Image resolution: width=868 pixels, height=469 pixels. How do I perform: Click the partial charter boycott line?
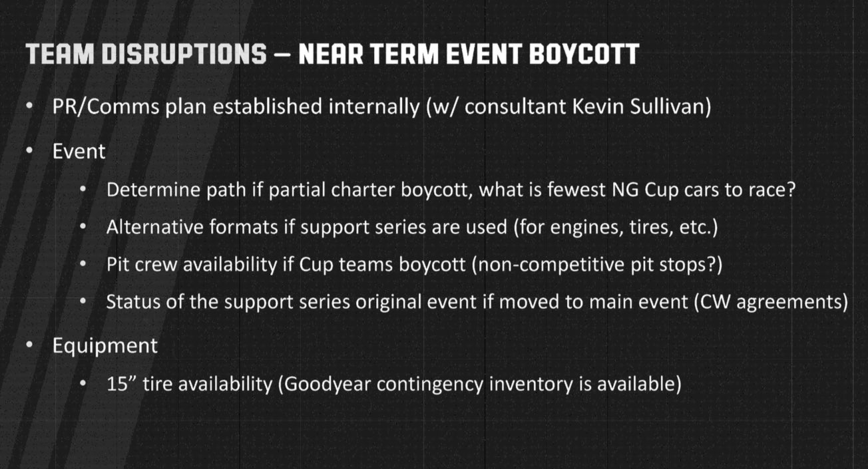tap(451, 190)
